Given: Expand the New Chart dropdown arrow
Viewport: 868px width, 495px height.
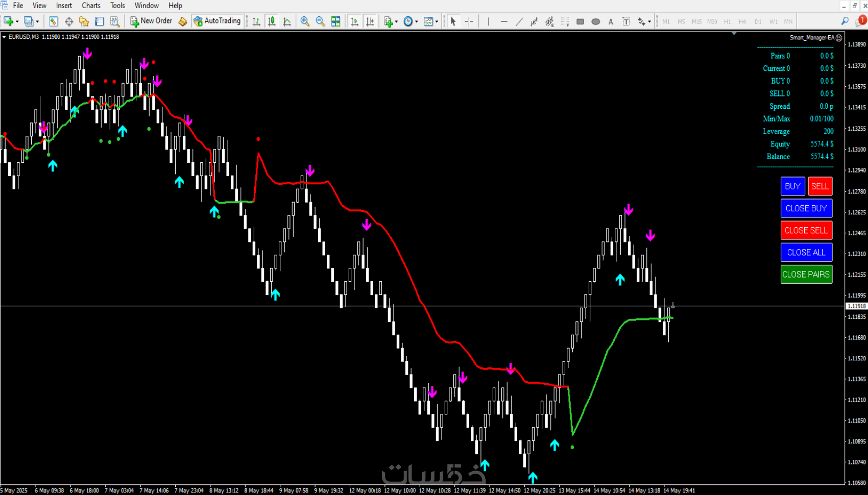Looking at the screenshot, I should [17, 21].
